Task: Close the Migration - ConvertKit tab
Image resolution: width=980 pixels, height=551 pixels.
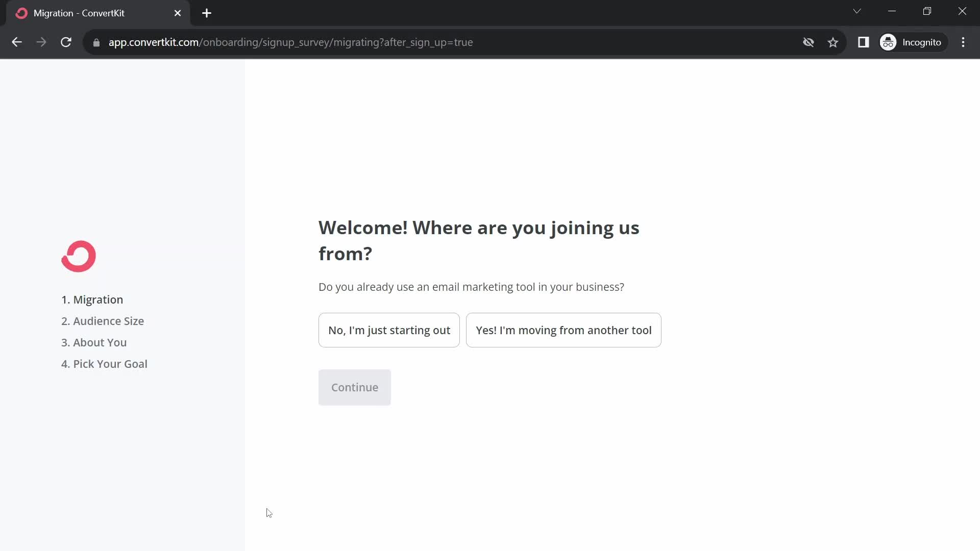Action: pyautogui.click(x=178, y=13)
